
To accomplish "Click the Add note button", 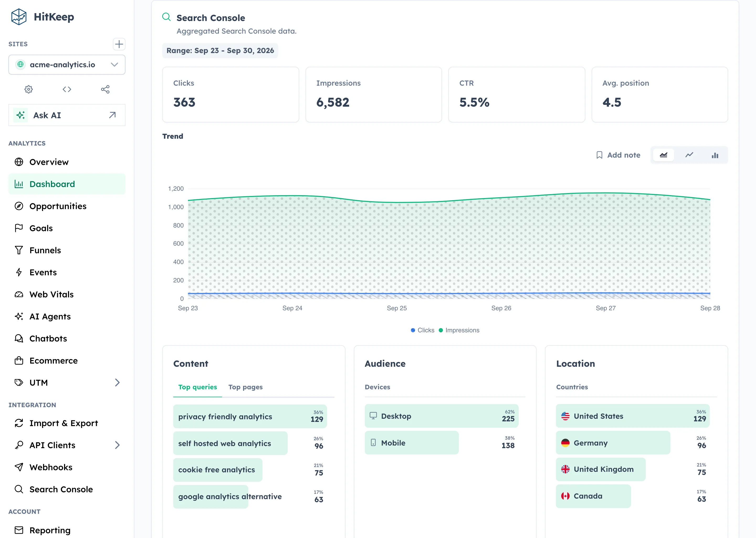I will pos(618,155).
